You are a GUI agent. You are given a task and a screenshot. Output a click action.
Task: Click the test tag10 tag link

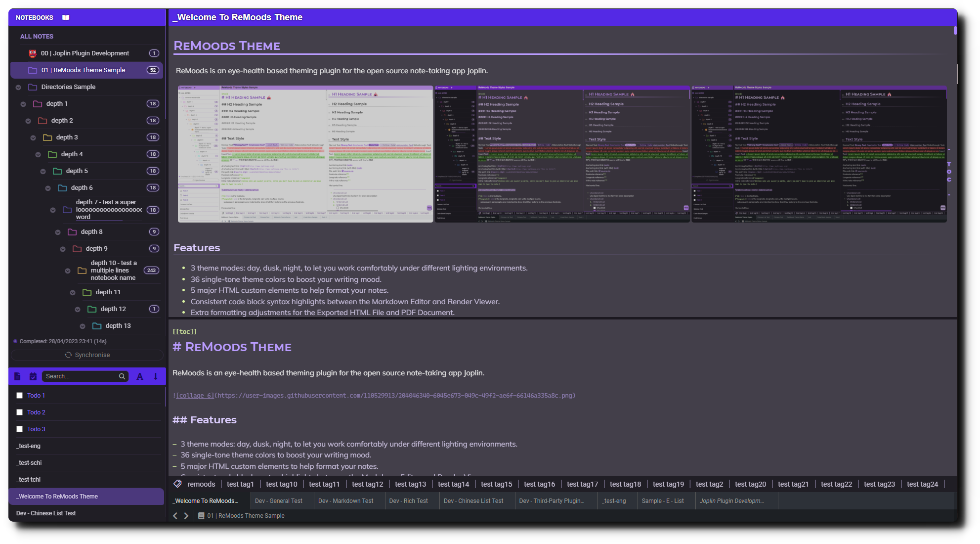tap(281, 484)
